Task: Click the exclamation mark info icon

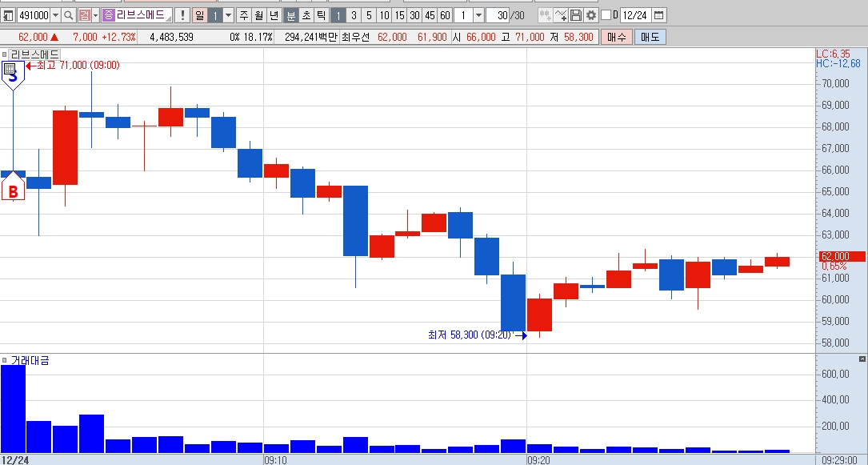Action: pyautogui.click(x=182, y=15)
